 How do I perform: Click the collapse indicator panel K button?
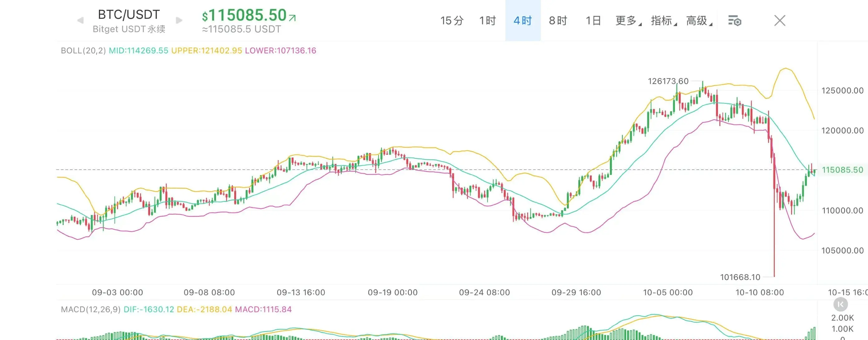[x=840, y=305]
